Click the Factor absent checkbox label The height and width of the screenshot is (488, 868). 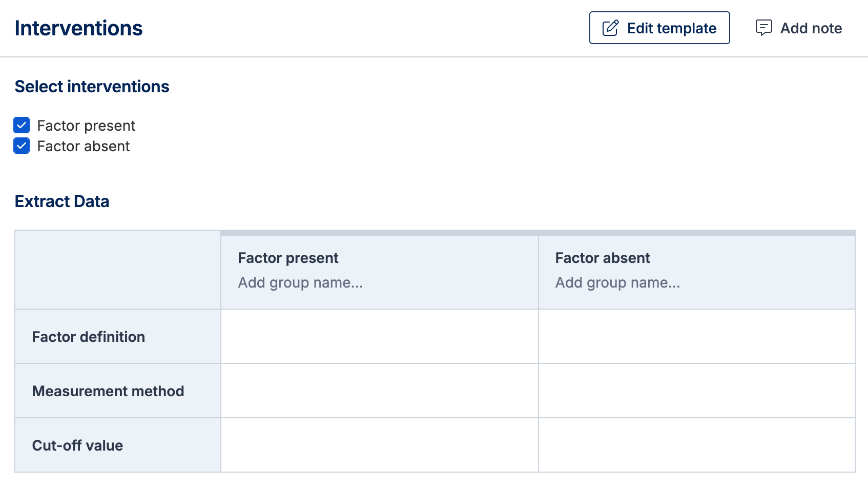(x=83, y=146)
